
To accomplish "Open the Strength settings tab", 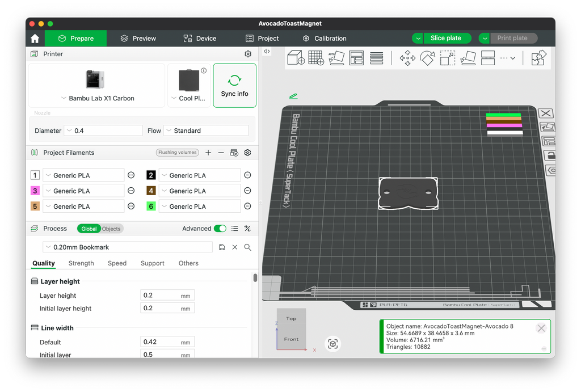I will [81, 263].
